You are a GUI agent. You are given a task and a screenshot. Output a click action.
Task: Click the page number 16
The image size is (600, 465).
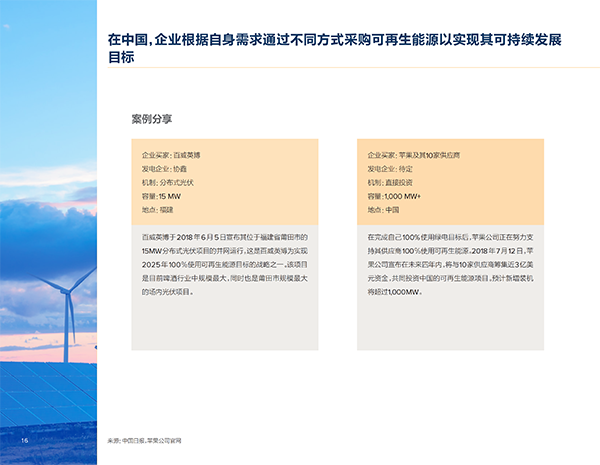point(24,441)
